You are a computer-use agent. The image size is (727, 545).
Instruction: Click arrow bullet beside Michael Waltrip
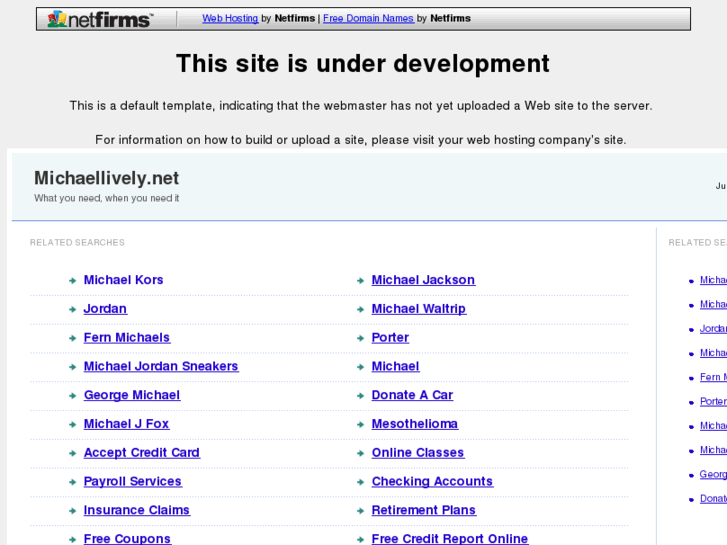(x=360, y=309)
